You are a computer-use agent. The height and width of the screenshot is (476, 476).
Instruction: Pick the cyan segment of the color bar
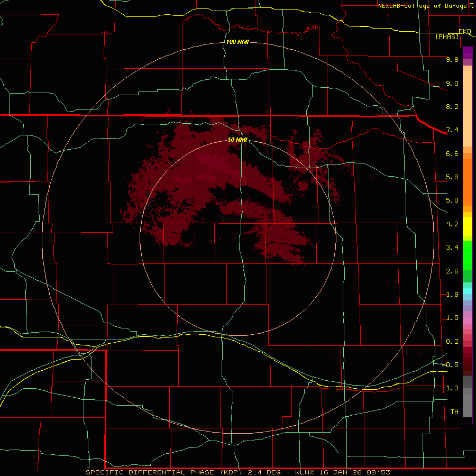tap(467, 291)
